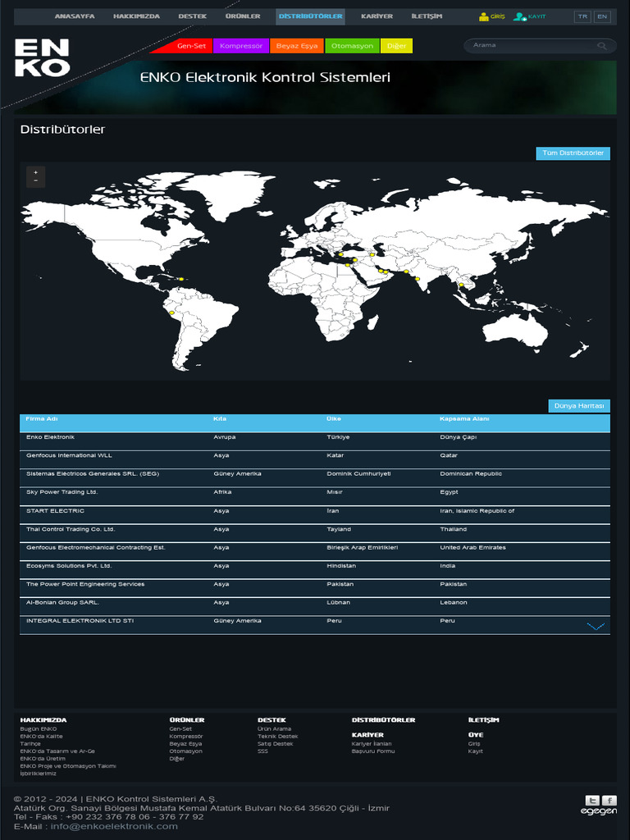Click in the Arama search field
The height and width of the screenshot is (840, 630).
(532, 46)
